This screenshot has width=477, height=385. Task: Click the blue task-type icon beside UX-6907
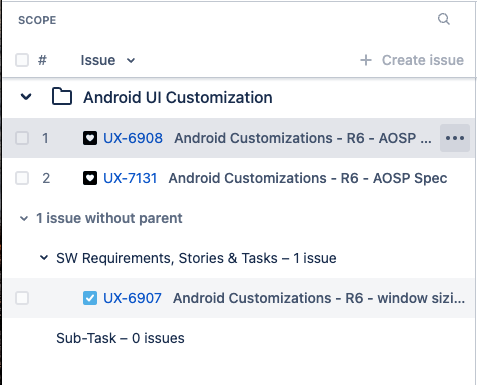[90, 298]
